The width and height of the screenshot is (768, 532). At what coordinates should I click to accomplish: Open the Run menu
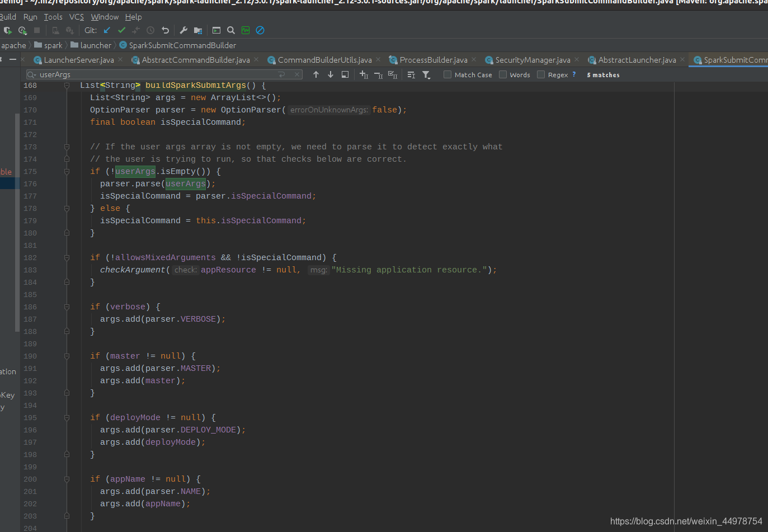click(30, 17)
